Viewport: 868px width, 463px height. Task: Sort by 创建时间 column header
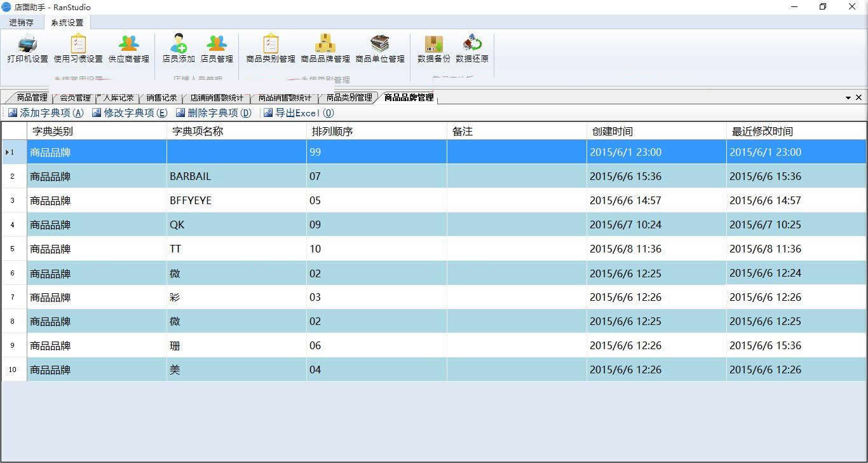pyautogui.click(x=656, y=132)
